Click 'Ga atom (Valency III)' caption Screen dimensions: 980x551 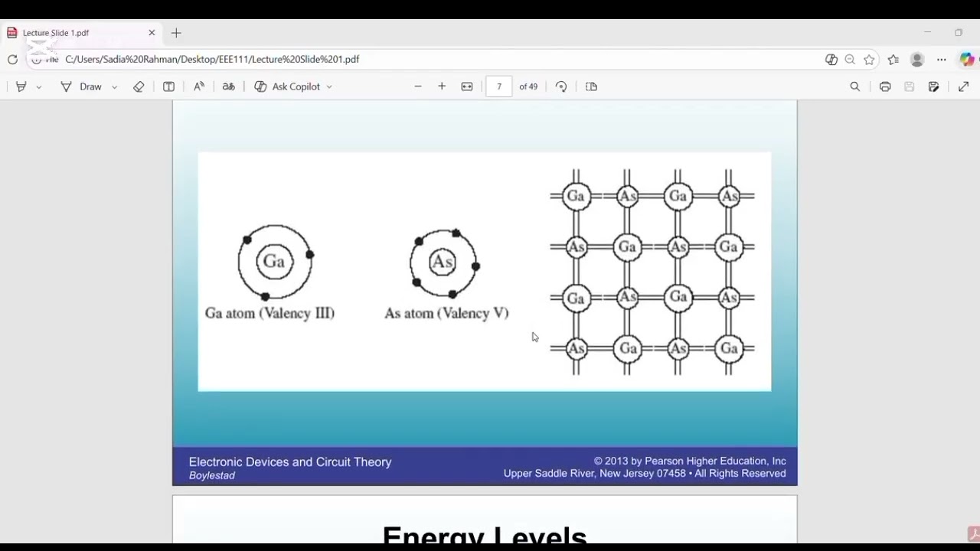pyautogui.click(x=269, y=313)
